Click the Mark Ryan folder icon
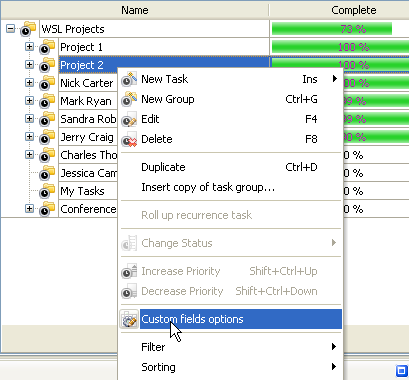 (x=47, y=101)
